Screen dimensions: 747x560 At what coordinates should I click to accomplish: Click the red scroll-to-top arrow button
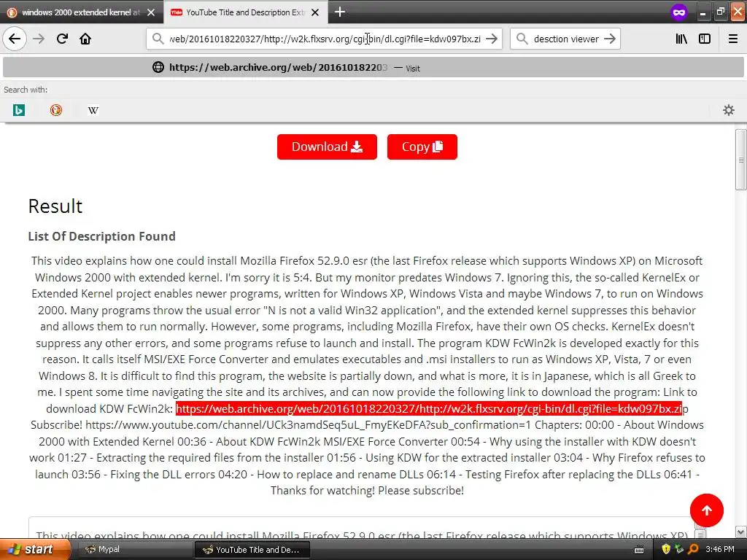click(706, 510)
